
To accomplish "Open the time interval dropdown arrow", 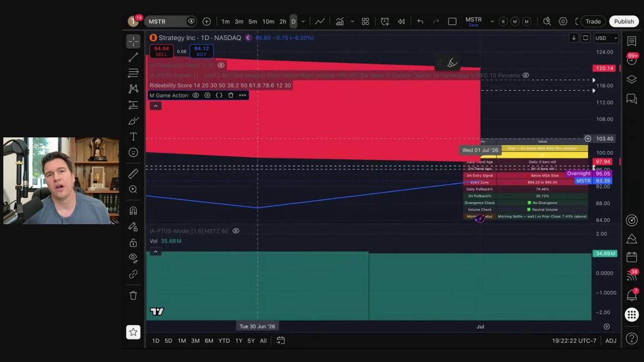I will (303, 22).
